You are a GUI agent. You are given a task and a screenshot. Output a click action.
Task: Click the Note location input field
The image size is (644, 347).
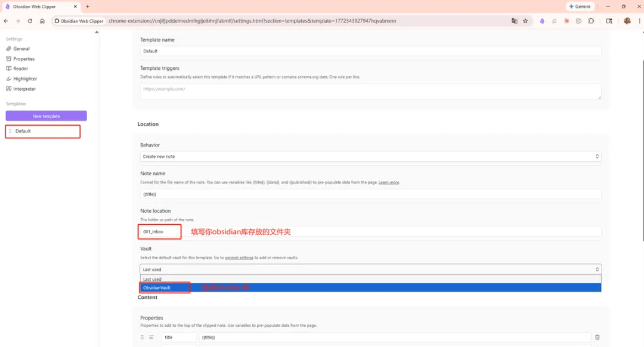point(370,231)
